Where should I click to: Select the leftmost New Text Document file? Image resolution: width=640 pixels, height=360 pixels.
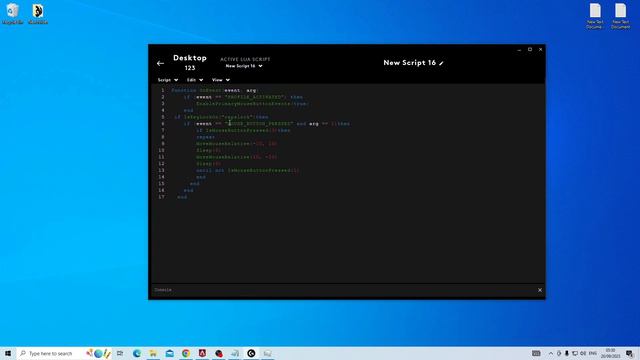click(595, 16)
